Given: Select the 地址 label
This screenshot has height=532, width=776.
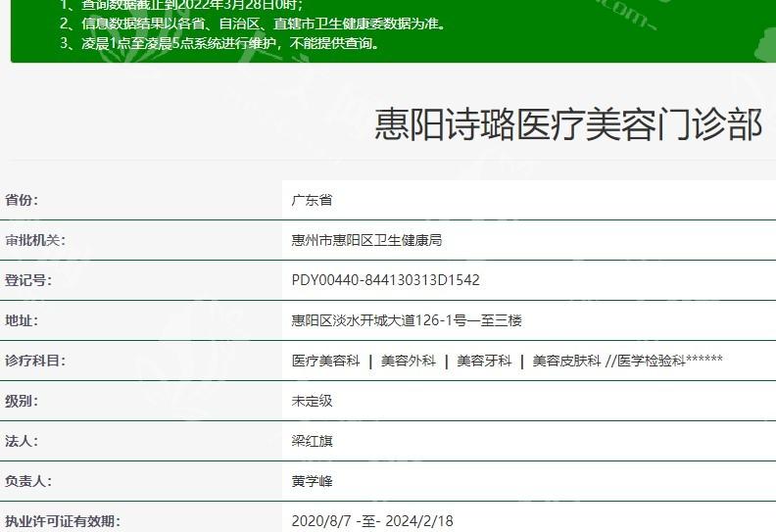Looking at the screenshot, I should tap(22, 320).
